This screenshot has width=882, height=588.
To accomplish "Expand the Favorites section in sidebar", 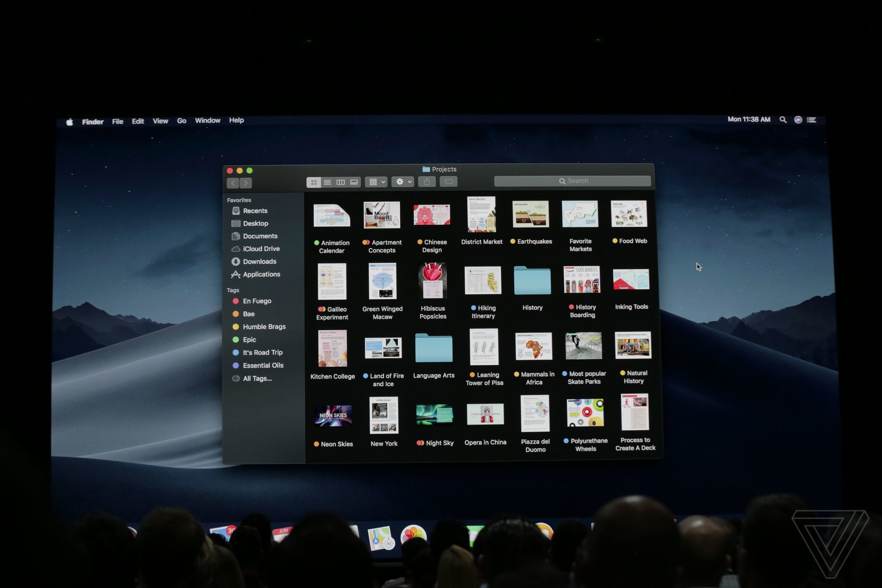I will coord(240,200).
